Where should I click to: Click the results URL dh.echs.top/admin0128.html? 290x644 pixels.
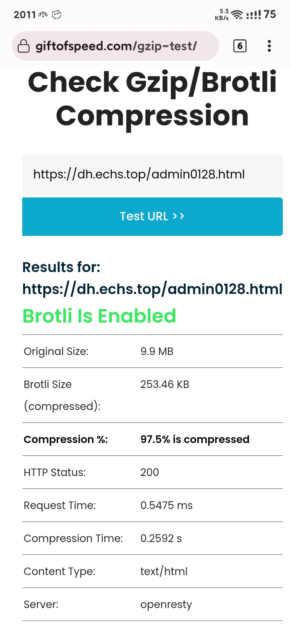coord(152,289)
